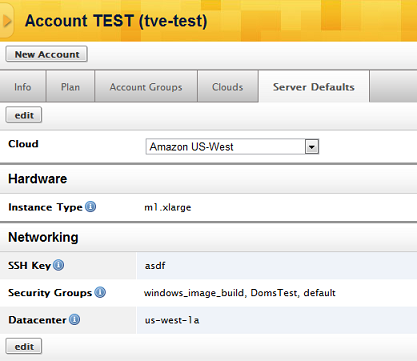Click the Security Groups label
The image size is (417, 361).
(x=50, y=293)
